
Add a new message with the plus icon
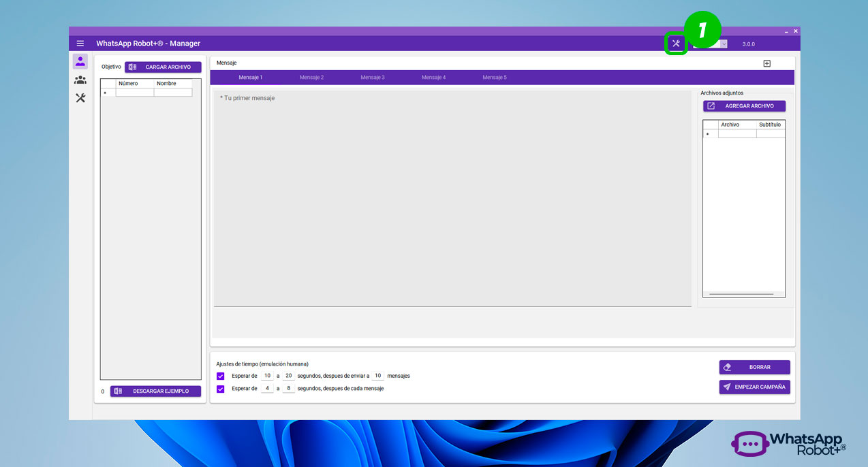766,63
